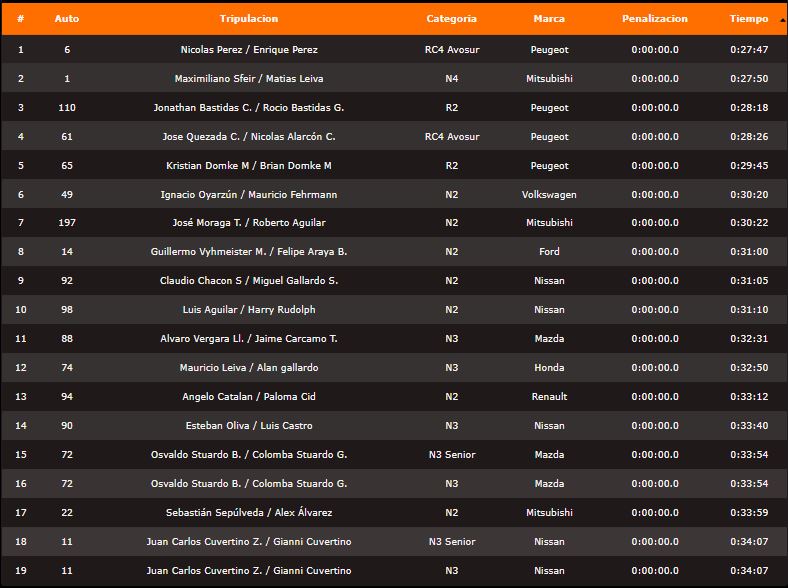Viewport: 788px width, 588px height.
Task: Select crew Claudio Chacon S / Miguel Gallardo S.
Action: coord(249,281)
